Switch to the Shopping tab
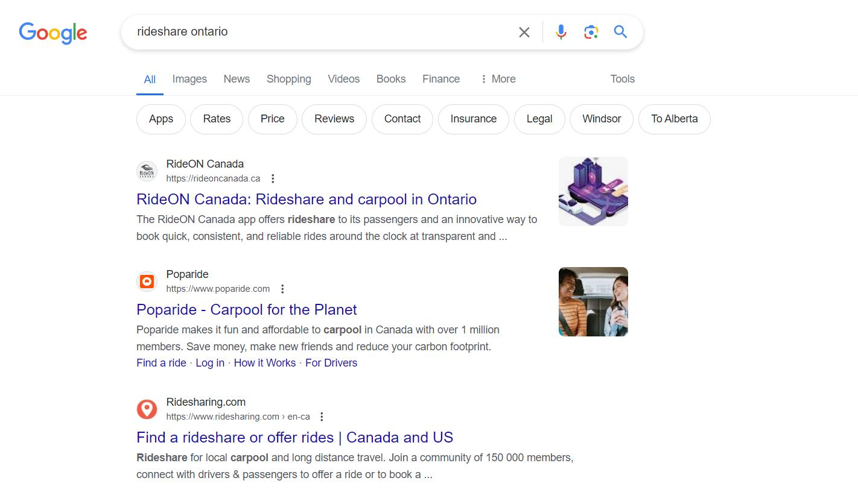This screenshot has width=858, height=504. pyautogui.click(x=289, y=79)
